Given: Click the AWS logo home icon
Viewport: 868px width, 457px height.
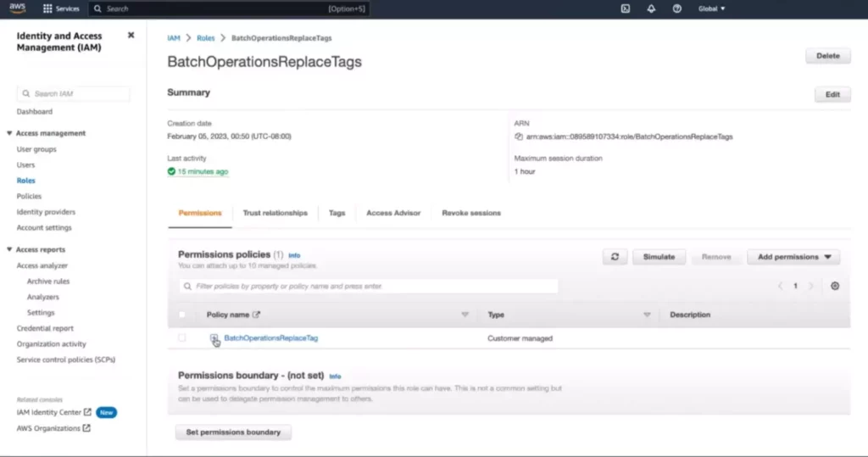Looking at the screenshot, I should click(17, 8).
